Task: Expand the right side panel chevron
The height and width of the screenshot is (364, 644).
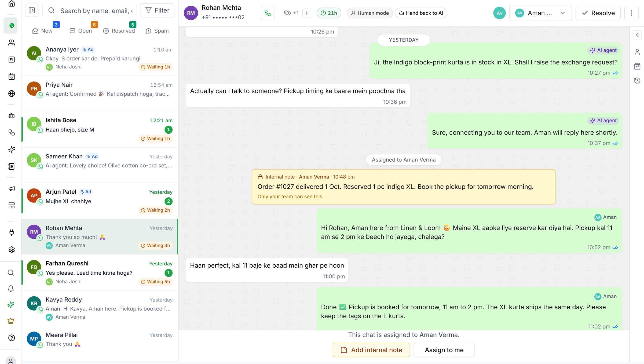Action: coord(637,35)
